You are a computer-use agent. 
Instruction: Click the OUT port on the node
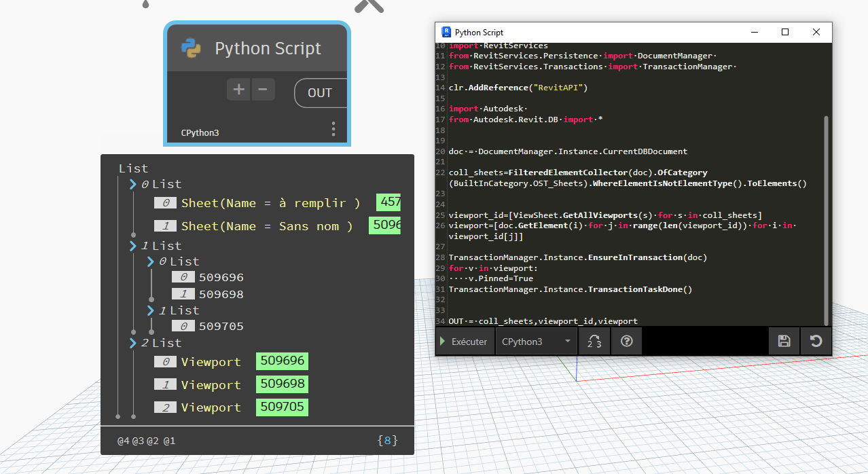pos(320,93)
